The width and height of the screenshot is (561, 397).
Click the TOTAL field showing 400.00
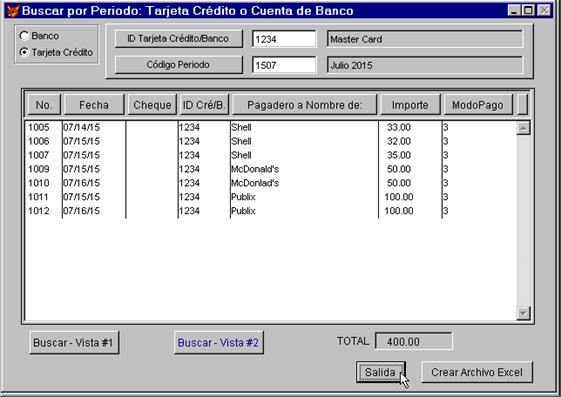click(413, 341)
